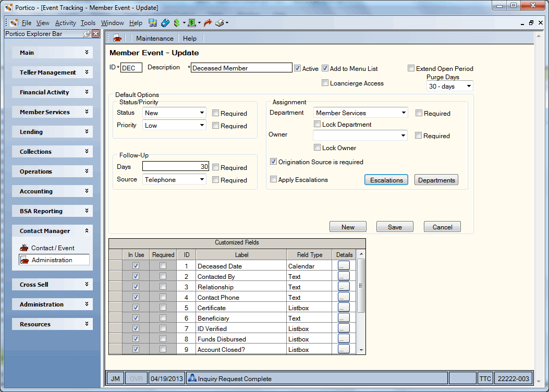This screenshot has width=549, height=392.
Task: Expand the Member Services explorer section
Action: pos(52,112)
